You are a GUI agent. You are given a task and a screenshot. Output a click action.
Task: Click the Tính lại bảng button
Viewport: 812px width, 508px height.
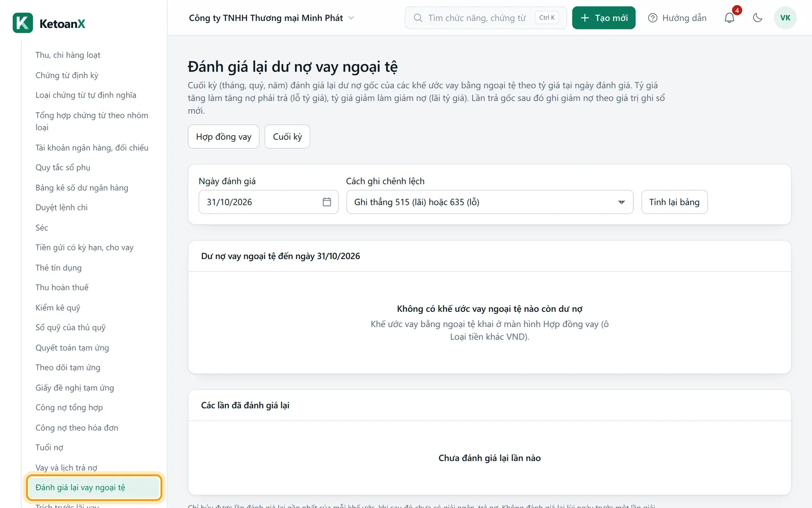coord(674,202)
